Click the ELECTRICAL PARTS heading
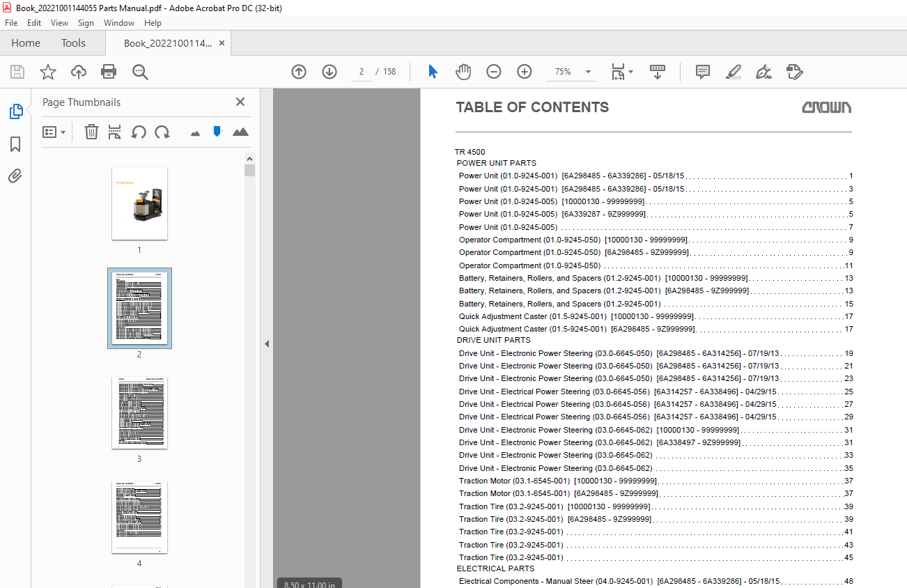 pos(495,569)
